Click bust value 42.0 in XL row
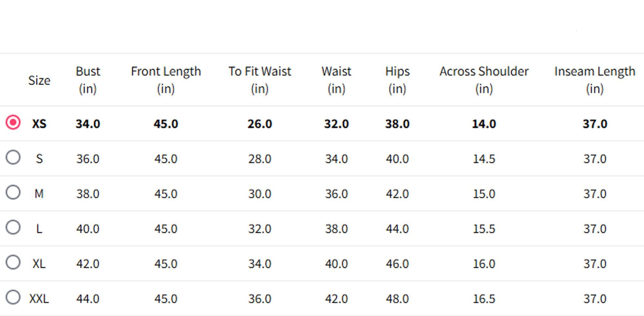The image size is (644, 316). (x=88, y=264)
